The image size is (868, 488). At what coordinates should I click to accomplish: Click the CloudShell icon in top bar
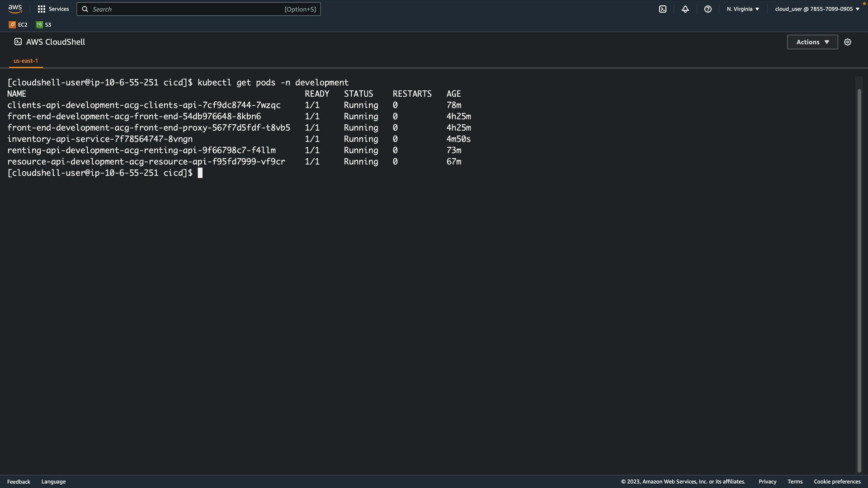[663, 9]
